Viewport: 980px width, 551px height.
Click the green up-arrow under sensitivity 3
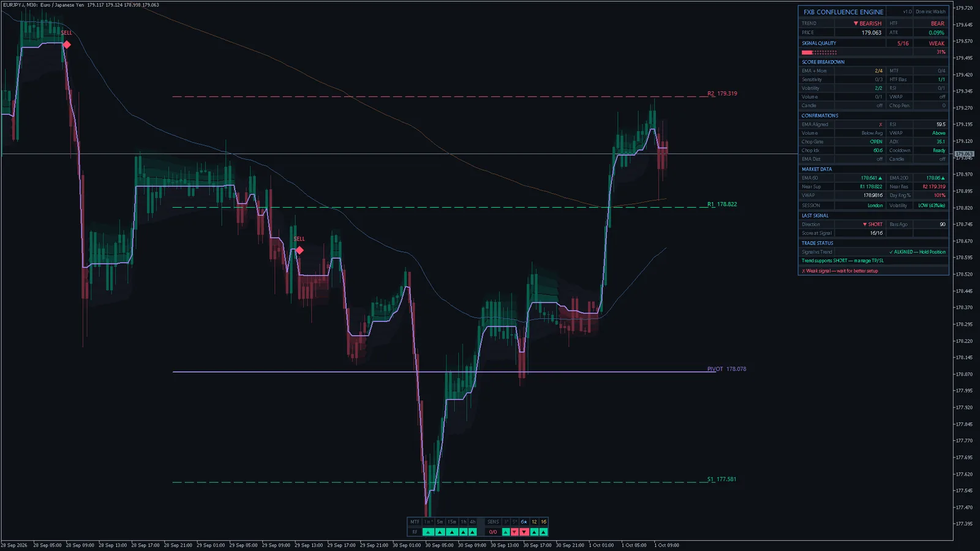506,532
